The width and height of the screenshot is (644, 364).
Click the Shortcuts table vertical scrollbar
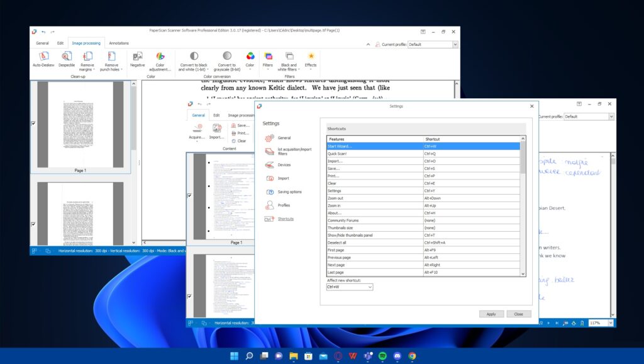point(523,206)
